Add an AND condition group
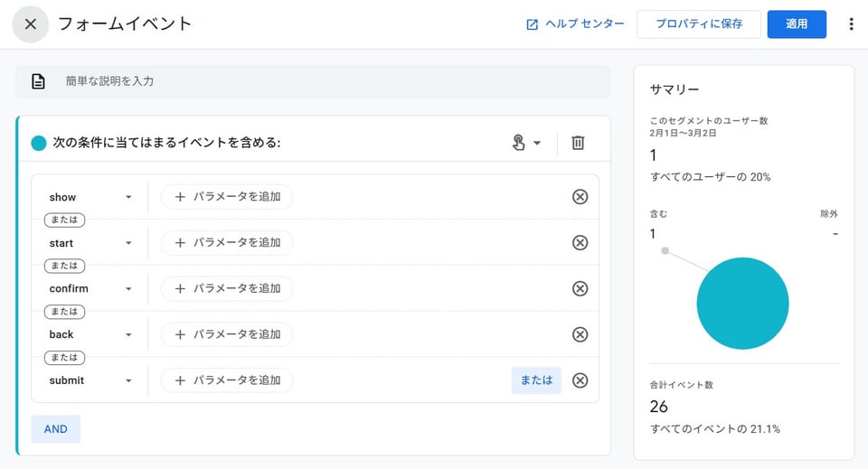 pyautogui.click(x=55, y=429)
